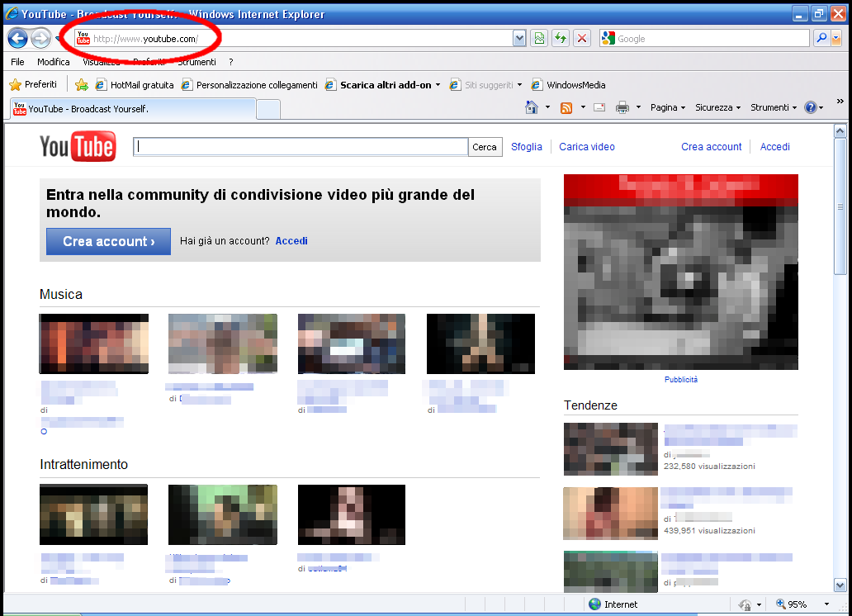This screenshot has height=616, width=852.
Task: Open the zoom level 95% dropdown
Action: tap(826, 604)
